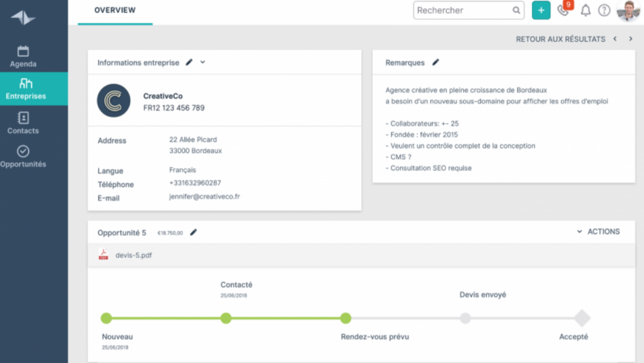Edit Informations entreprise with pencil icon

[x=189, y=63]
